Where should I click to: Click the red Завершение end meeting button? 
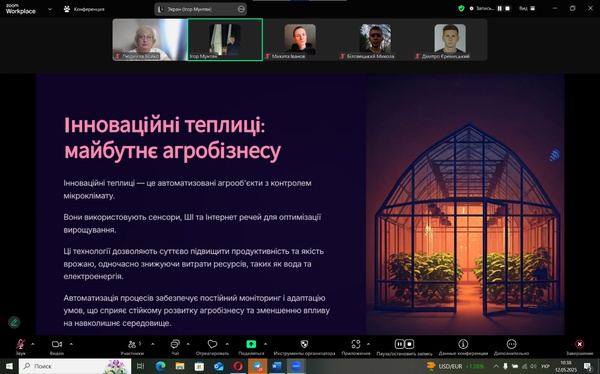pyautogui.click(x=580, y=344)
